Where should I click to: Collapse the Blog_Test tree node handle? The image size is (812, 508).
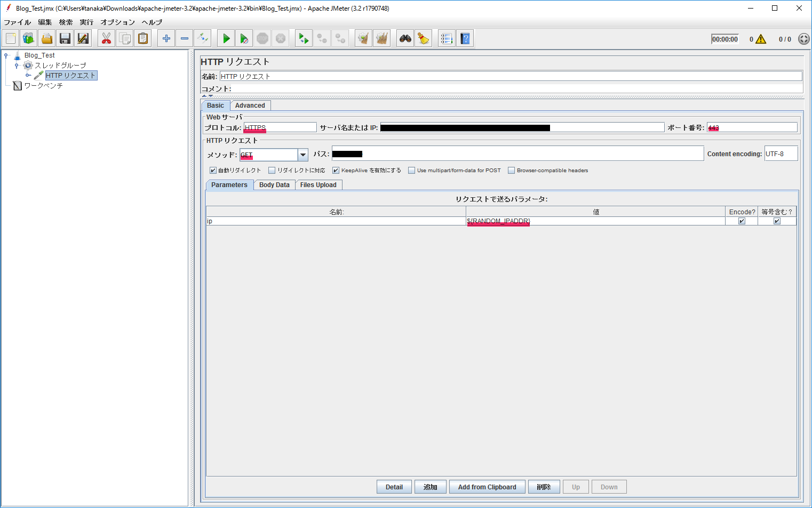6,55
